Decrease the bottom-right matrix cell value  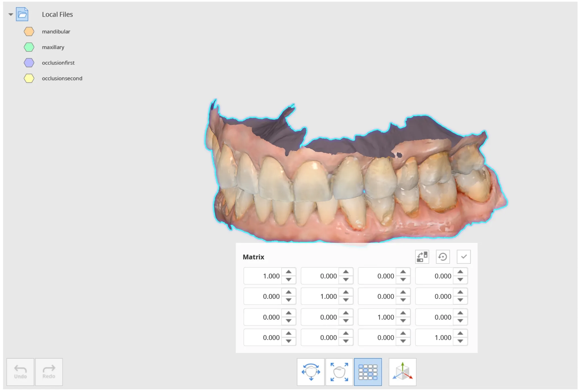point(460,341)
